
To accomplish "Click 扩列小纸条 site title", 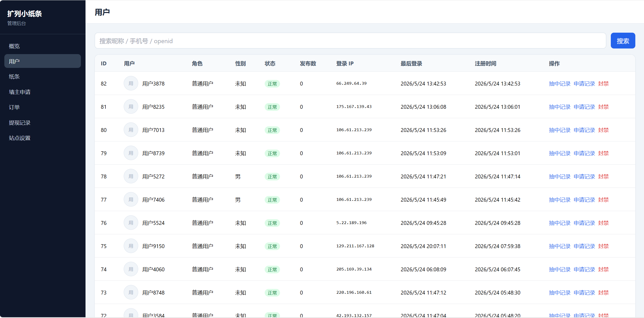I will pos(25,14).
